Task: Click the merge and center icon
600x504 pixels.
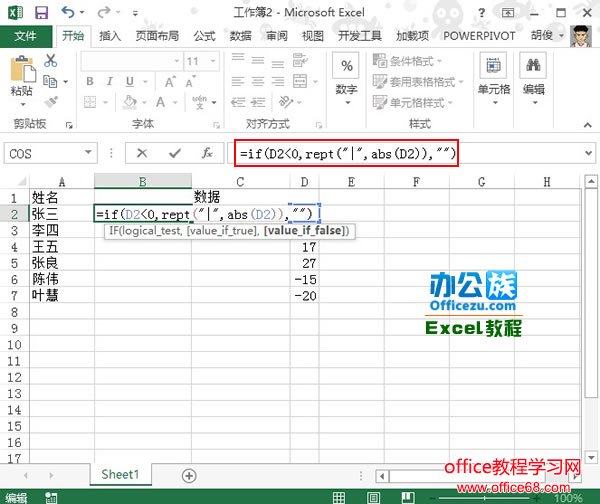Action: [x=300, y=81]
